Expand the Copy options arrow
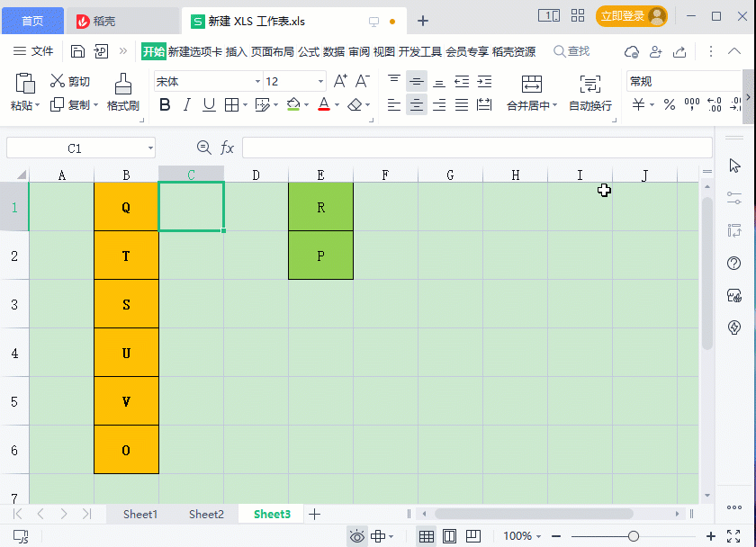The width and height of the screenshot is (756, 547). (96, 104)
